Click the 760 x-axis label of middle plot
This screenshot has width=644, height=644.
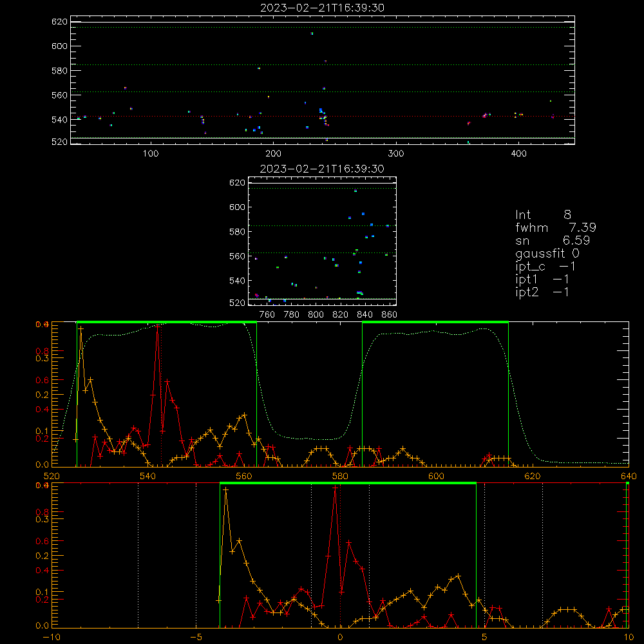(267, 315)
